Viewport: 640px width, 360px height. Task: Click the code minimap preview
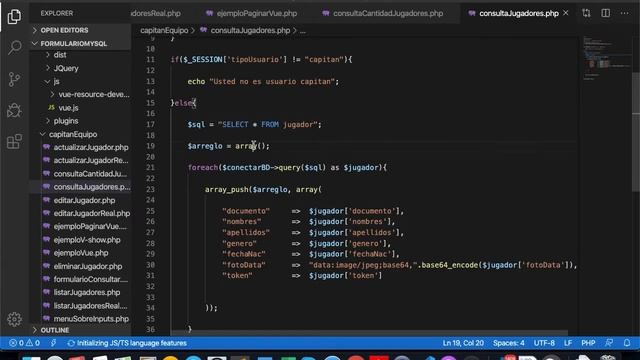point(606,59)
